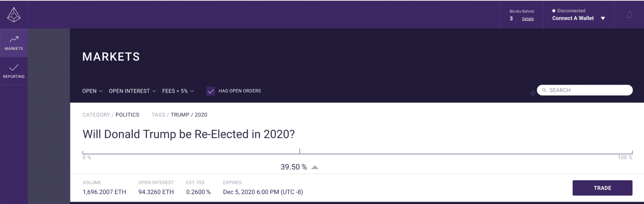This screenshot has width=644, height=204.
Task: Click the upward price change arrow
Action: 315,167
